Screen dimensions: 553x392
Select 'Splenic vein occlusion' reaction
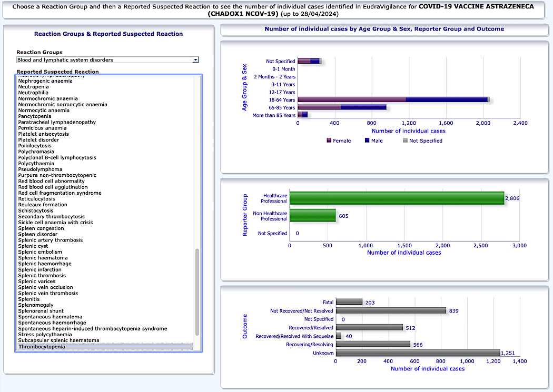click(x=45, y=287)
